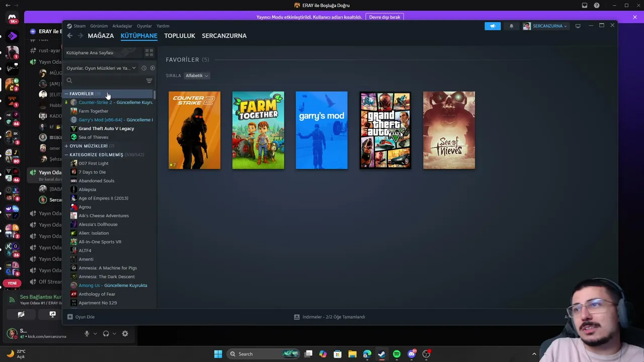Click the Oyun Ekle plus icon
The height and width of the screenshot is (362, 644).
pos(70,317)
